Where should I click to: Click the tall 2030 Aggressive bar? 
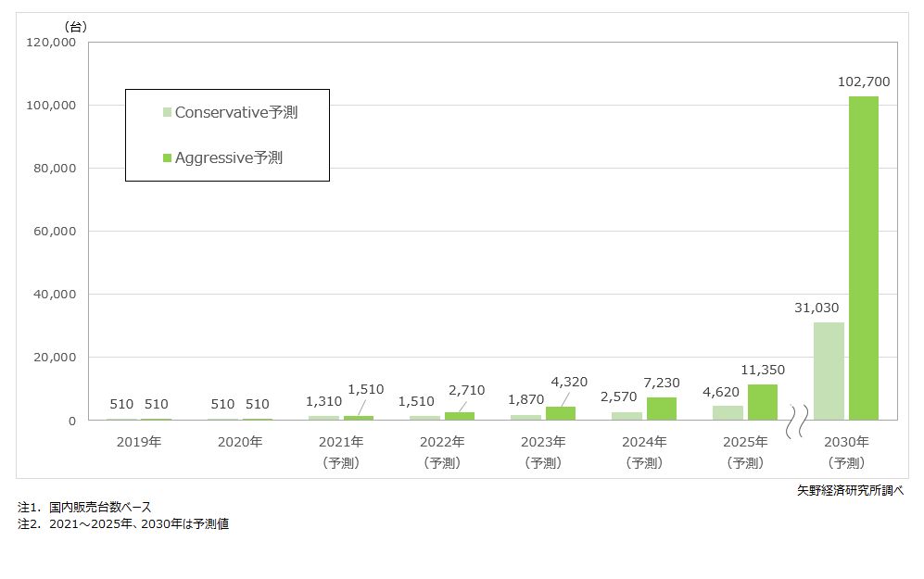tap(863, 259)
